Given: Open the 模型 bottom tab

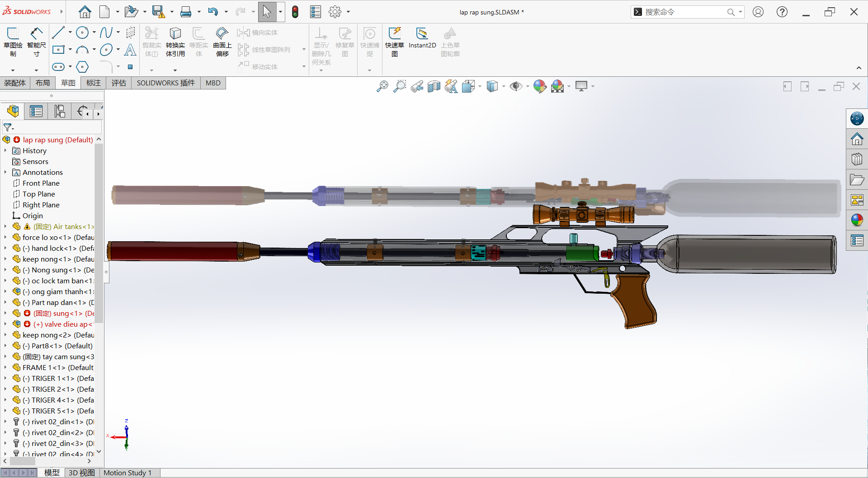Looking at the screenshot, I should (x=52, y=473).
